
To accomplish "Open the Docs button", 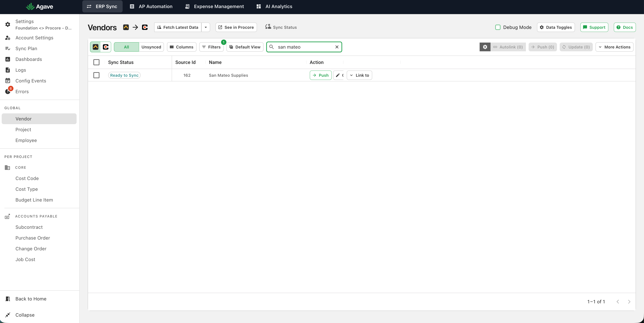I will click(x=625, y=27).
